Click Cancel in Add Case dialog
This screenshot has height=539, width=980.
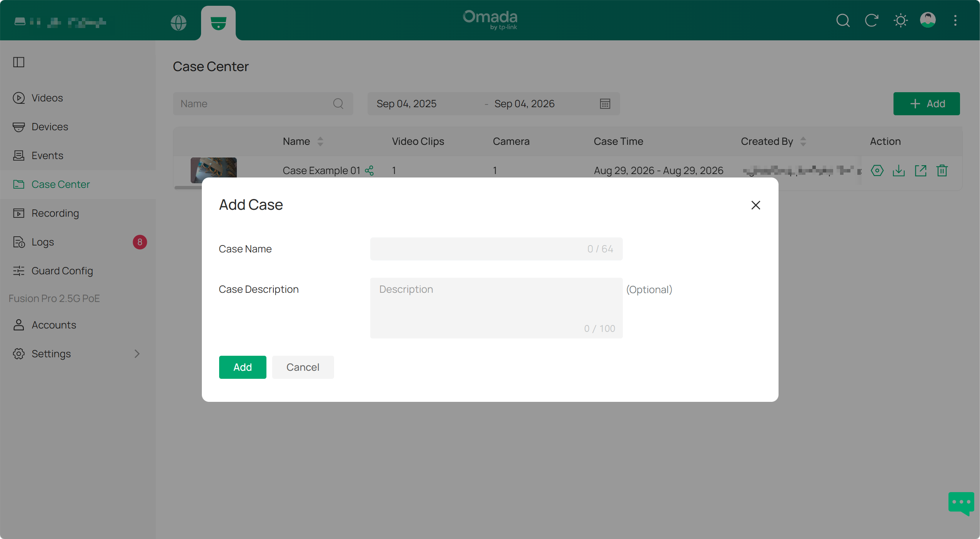pyautogui.click(x=303, y=367)
